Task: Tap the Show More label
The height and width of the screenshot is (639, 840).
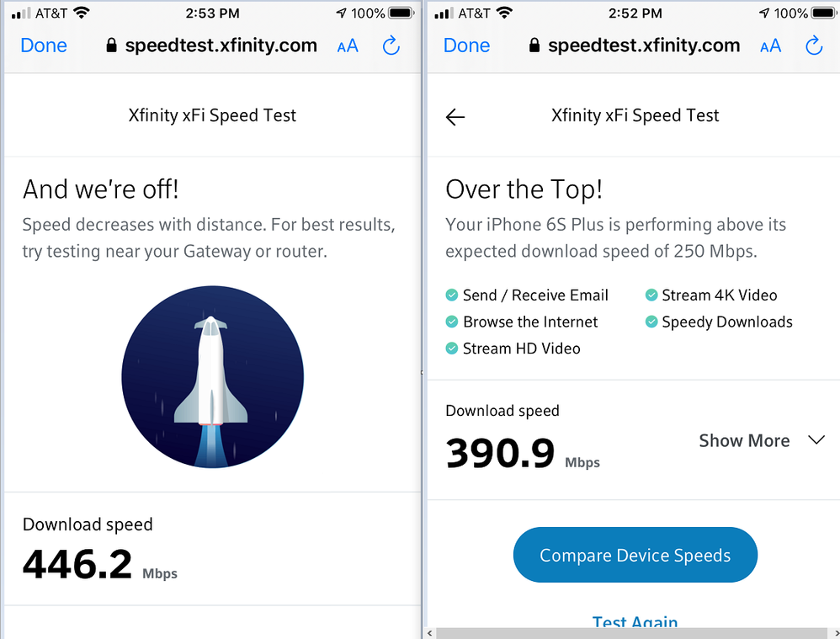Action: pyautogui.click(x=744, y=440)
